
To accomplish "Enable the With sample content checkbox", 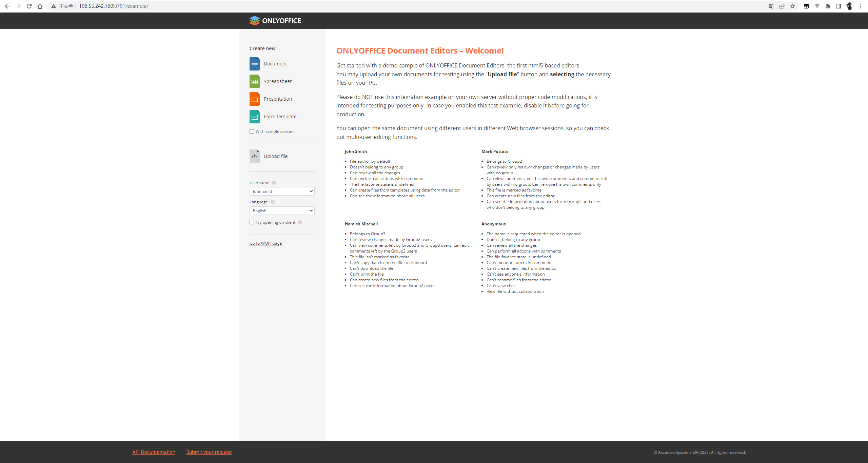I will [252, 132].
